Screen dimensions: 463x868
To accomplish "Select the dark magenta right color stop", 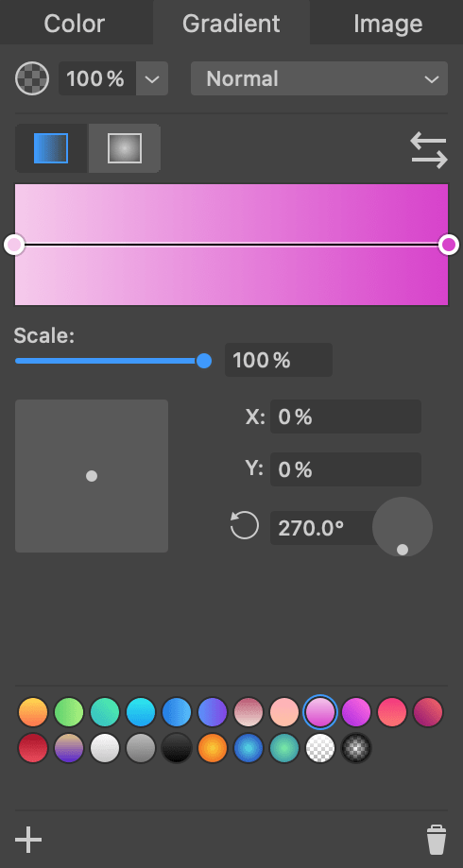I will (x=449, y=244).
